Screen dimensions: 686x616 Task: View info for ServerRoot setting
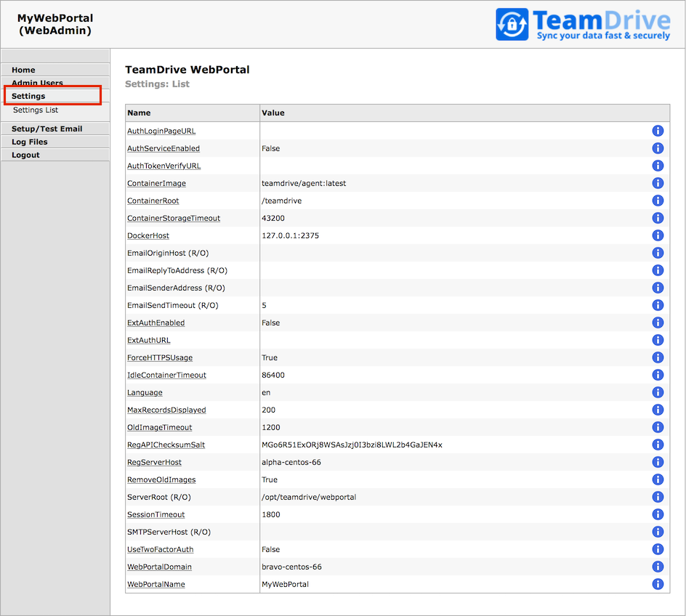[x=658, y=497]
